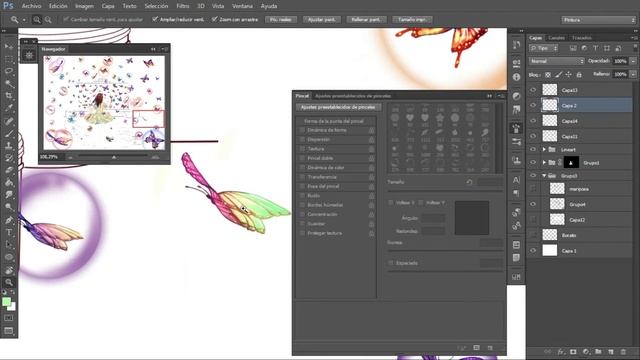The width and height of the screenshot is (640, 360).
Task: Expand Grupo1 group arrow
Action: tap(544, 162)
